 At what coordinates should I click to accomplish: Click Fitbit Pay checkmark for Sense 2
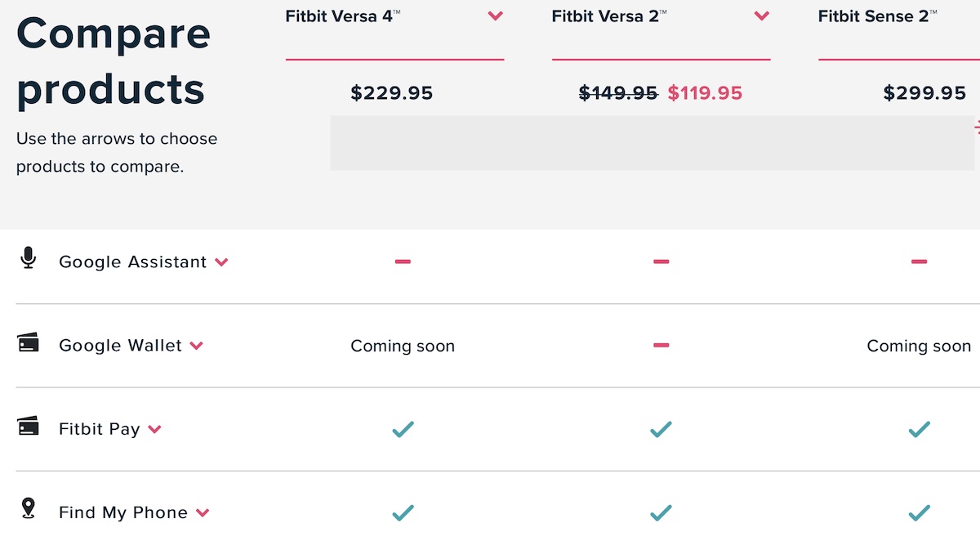919,429
